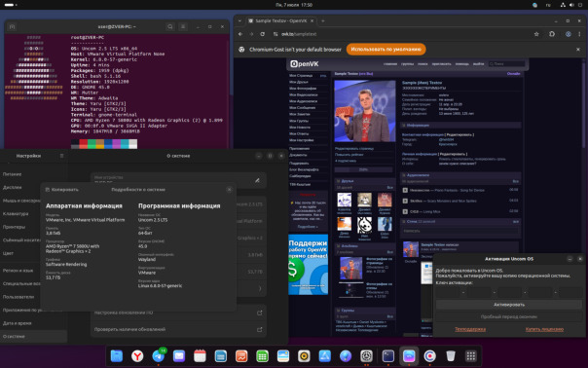
Task: Click the orange Использовать по умолчанию button
Action: (386, 49)
